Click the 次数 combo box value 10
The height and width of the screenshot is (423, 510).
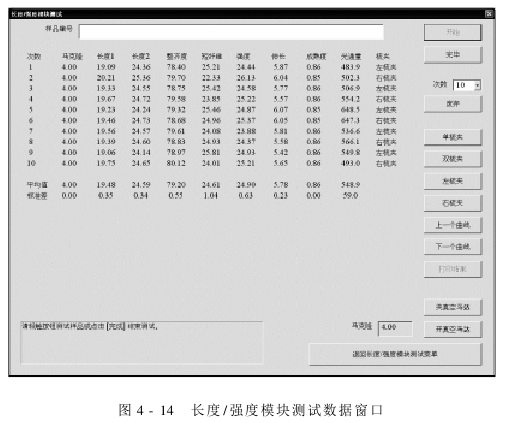coord(464,85)
